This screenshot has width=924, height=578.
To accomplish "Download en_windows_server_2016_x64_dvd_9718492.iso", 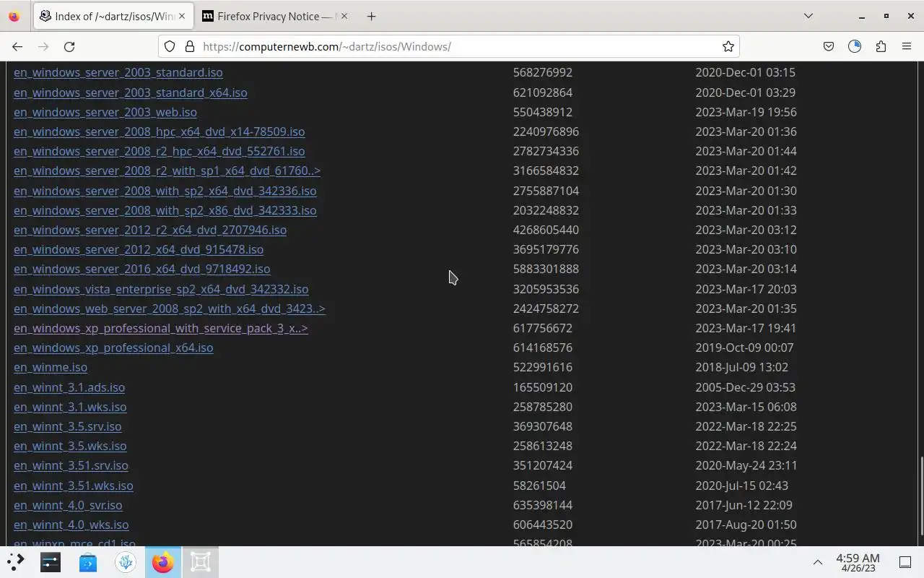I will tap(142, 269).
